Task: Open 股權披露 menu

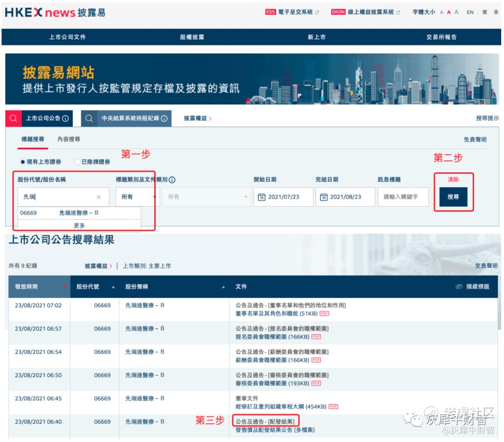Action: [x=192, y=37]
